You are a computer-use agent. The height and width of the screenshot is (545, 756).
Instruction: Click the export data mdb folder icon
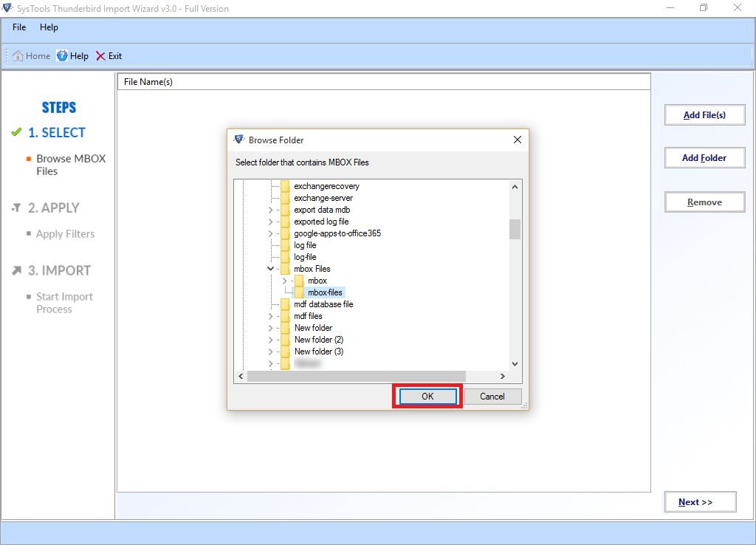pyautogui.click(x=286, y=210)
